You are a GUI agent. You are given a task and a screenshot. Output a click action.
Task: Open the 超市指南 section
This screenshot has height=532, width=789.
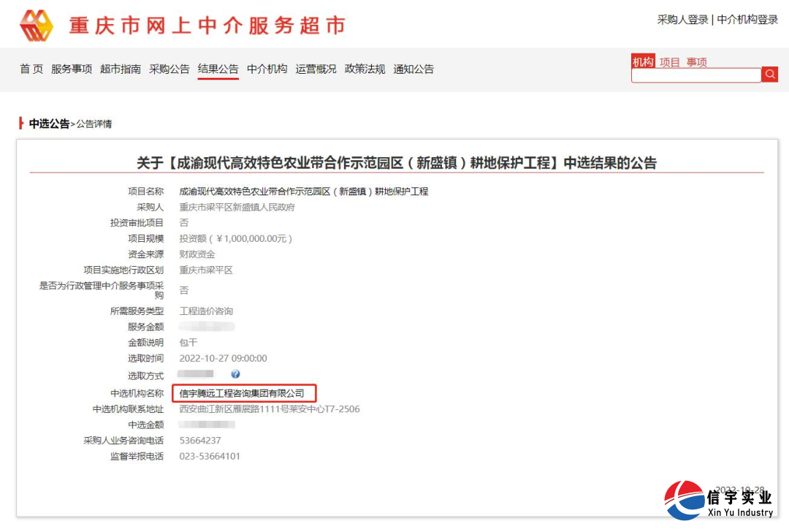120,69
